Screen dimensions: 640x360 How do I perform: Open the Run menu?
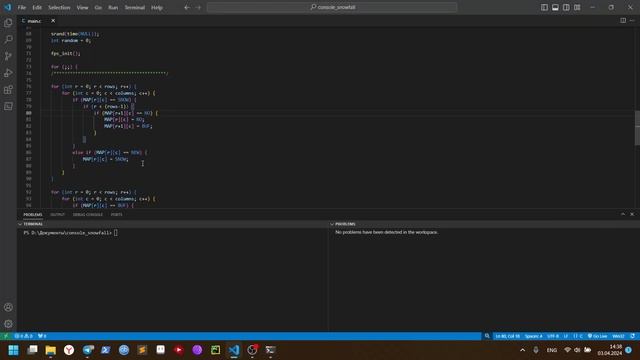[113, 7]
